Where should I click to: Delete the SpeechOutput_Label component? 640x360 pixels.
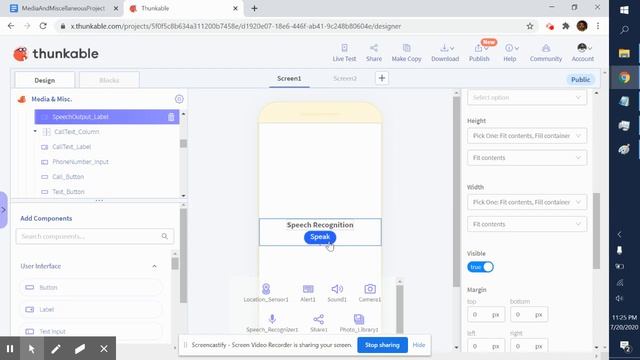pyautogui.click(x=171, y=117)
